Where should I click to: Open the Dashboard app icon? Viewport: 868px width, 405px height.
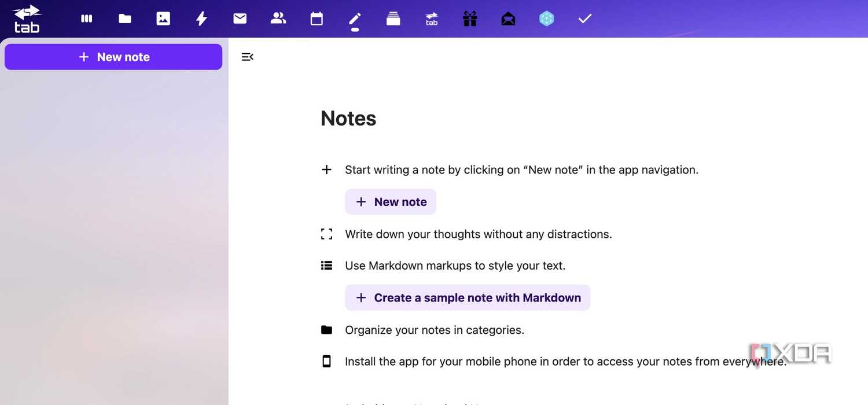87,19
